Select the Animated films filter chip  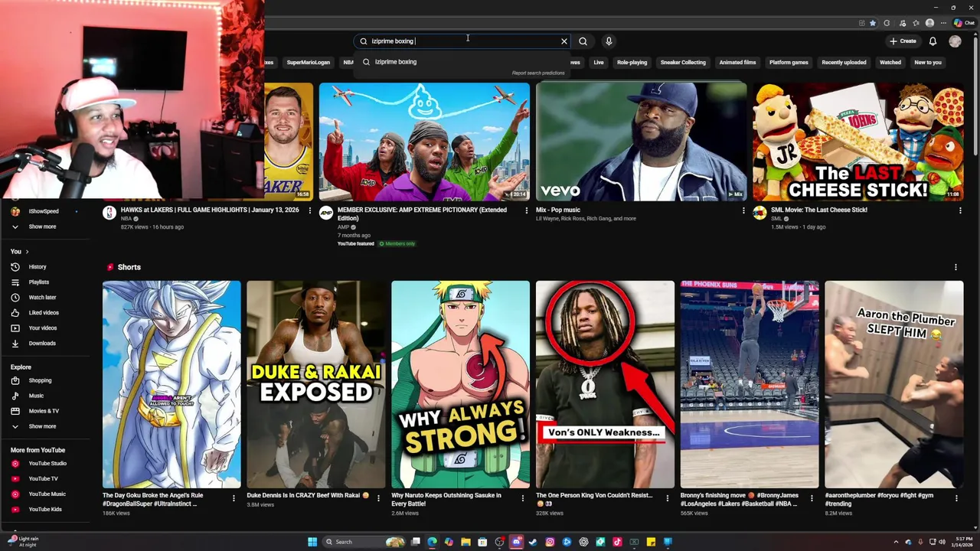pyautogui.click(x=737, y=63)
